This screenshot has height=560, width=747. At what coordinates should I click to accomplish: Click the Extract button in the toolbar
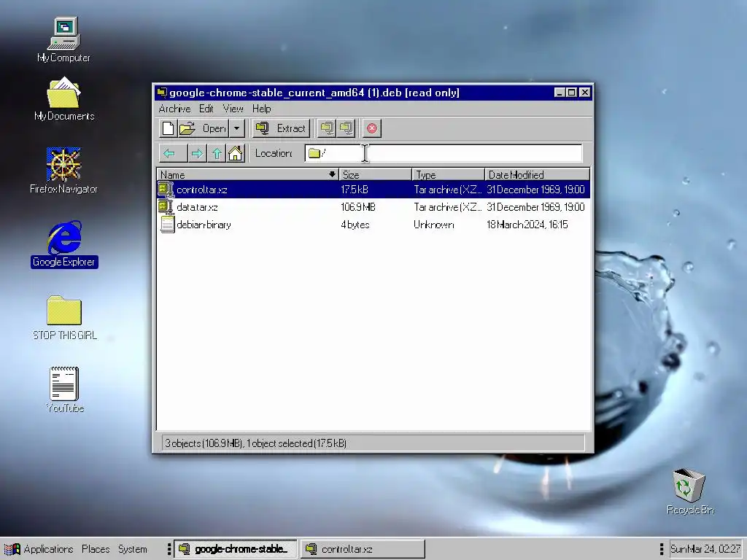click(x=281, y=128)
